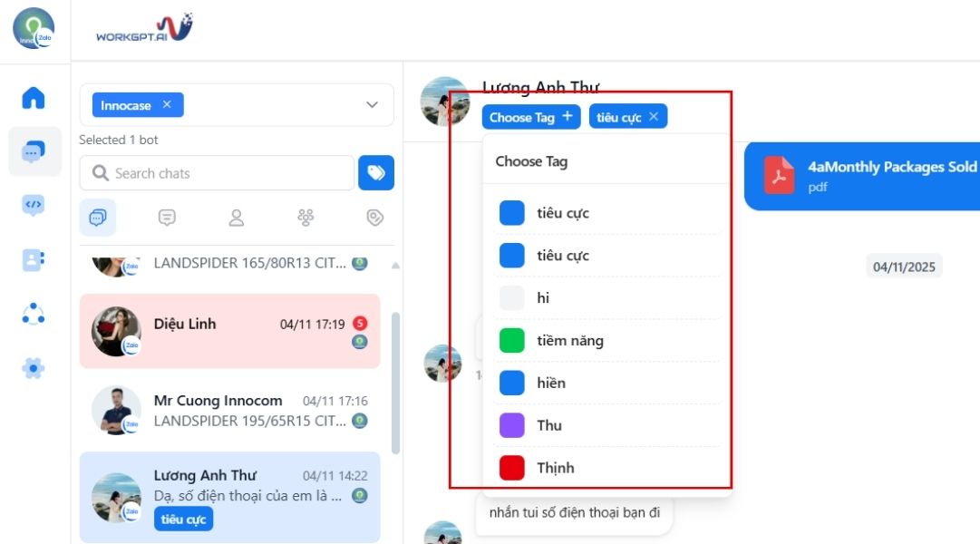
Task: Click the green color swatch next to 'tiềm năng'
Action: (x=511, y=340)
